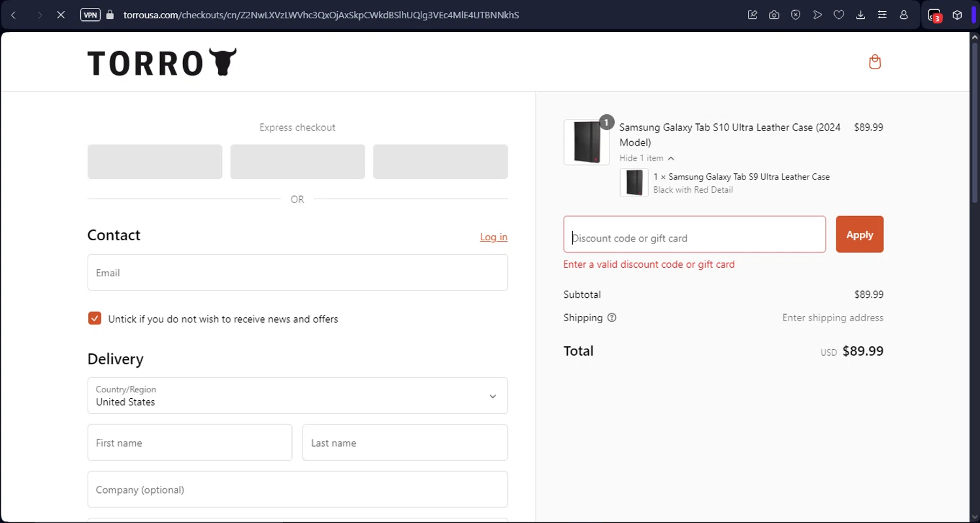Click the S10 Ultra Leather Case product thumbnail

point(587,142)
